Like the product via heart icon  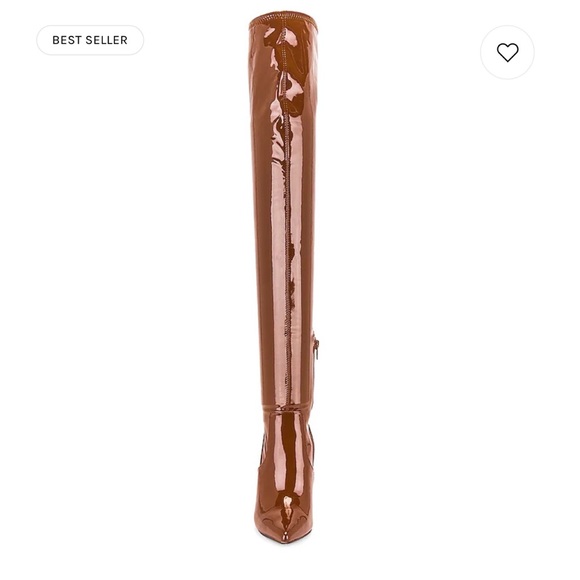point(507,52)
